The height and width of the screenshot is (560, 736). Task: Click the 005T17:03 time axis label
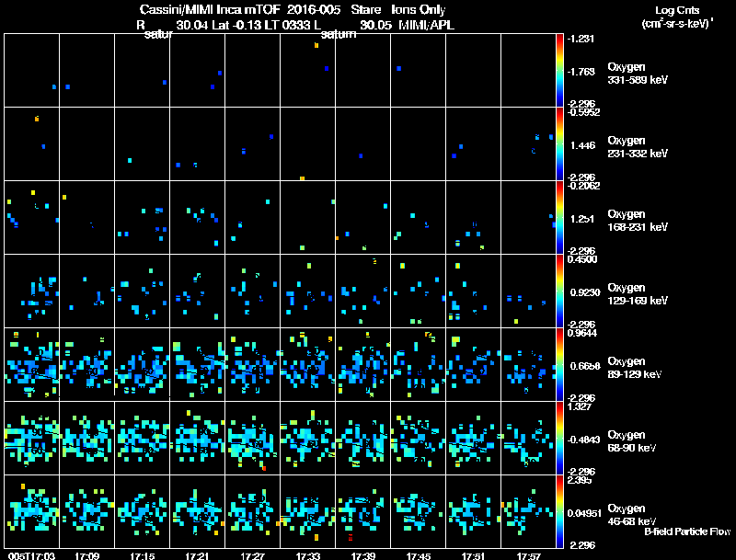click(x=32, y=555)
